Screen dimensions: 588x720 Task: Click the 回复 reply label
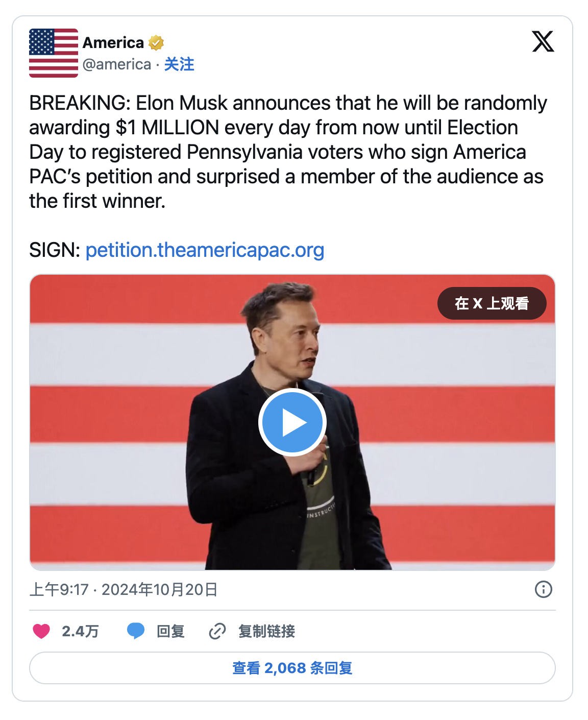[170, 632]
